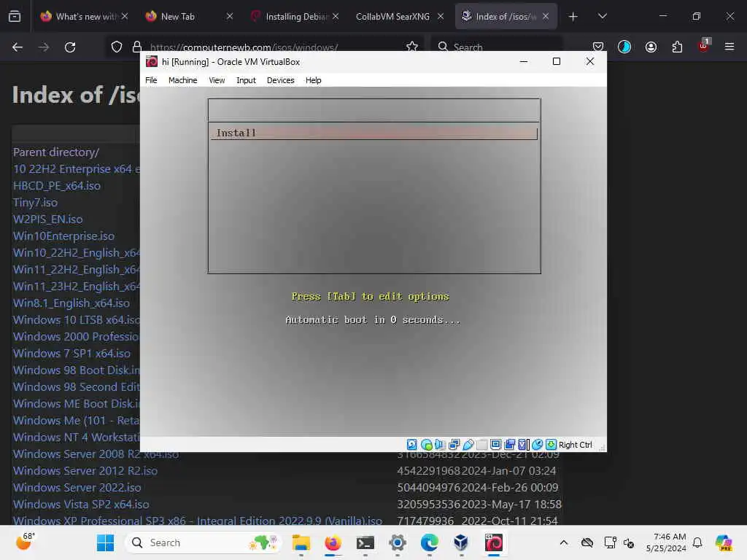Click the site security padlock icon

click(x=137, y=47)
